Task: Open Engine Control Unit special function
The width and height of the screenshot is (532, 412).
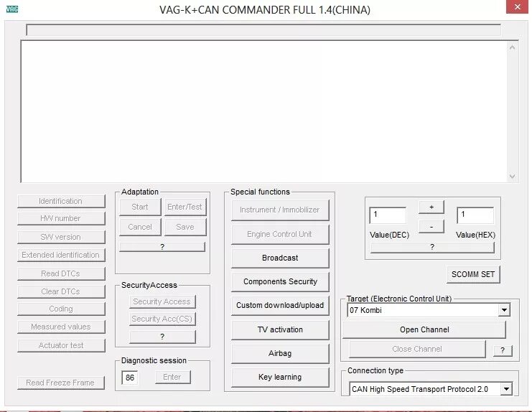Action: pos(280,234)
